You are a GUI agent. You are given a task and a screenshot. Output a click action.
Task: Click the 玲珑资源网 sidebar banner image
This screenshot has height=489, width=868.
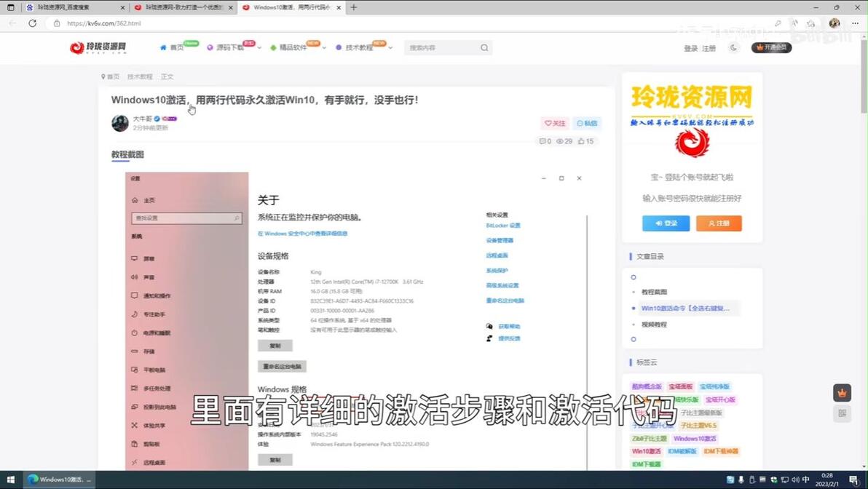(x=692, y=121)
